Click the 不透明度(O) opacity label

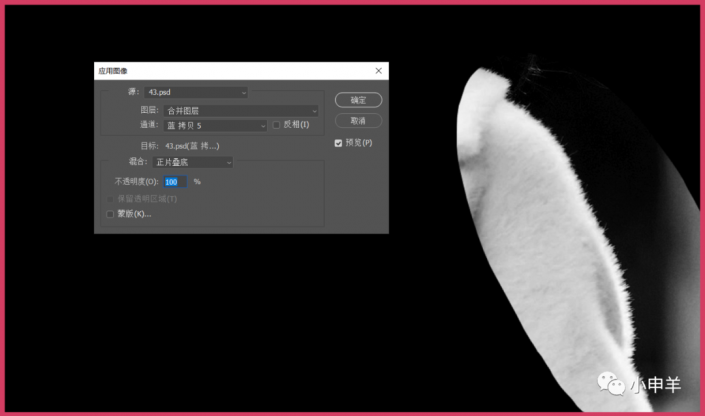[137, 182]
